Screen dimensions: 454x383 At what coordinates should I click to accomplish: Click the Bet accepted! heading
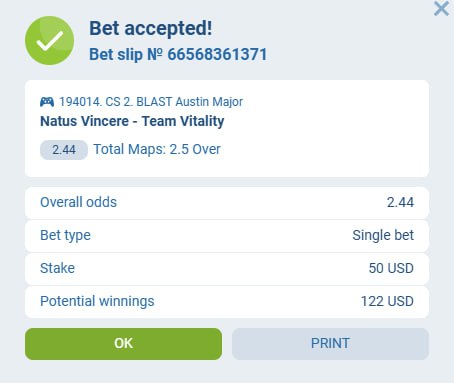[151, 28]
